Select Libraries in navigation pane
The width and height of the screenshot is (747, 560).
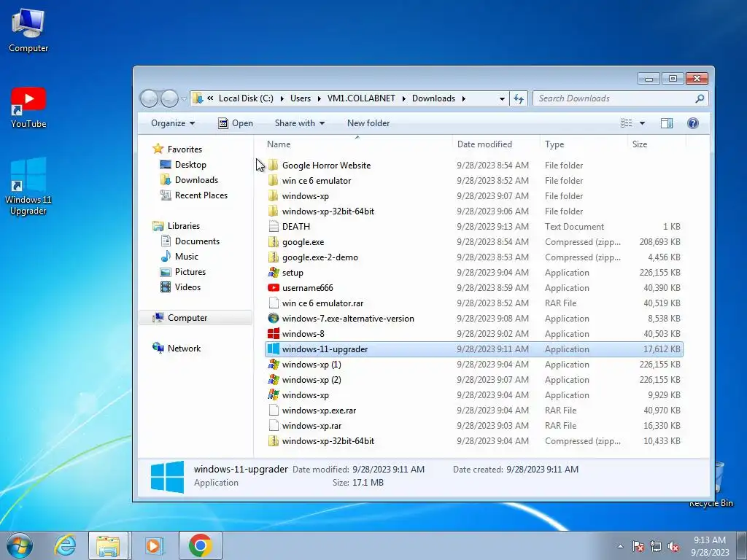183,226
